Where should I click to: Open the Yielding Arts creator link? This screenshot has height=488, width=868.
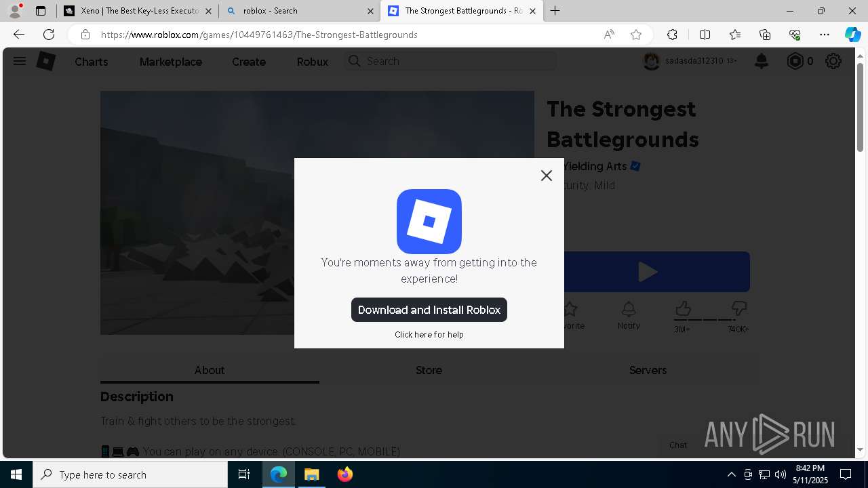point(594,166)
